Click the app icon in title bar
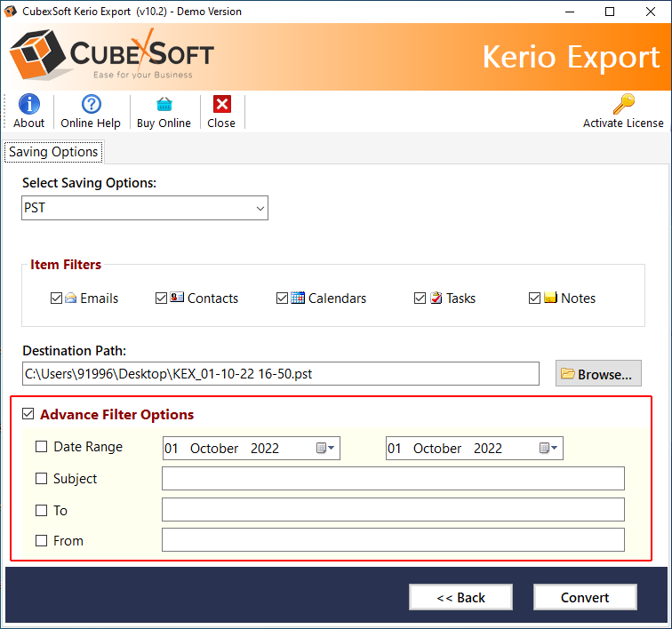Viewport: 672px width, 629px height. click(x=11, y=12)
